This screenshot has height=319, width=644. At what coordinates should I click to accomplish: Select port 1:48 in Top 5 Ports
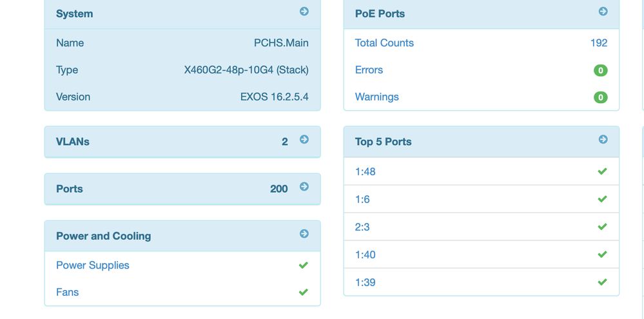365,172
